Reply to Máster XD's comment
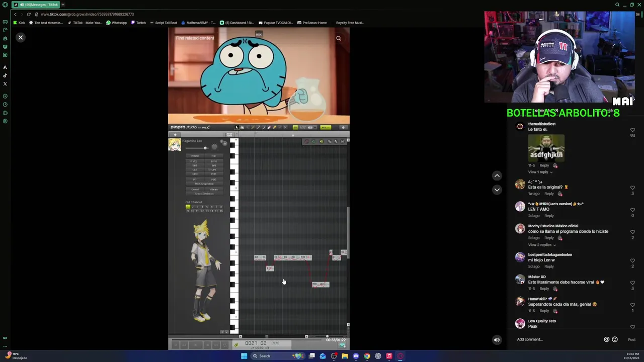Viewport: 644px width, 362px height. (544, 289)
